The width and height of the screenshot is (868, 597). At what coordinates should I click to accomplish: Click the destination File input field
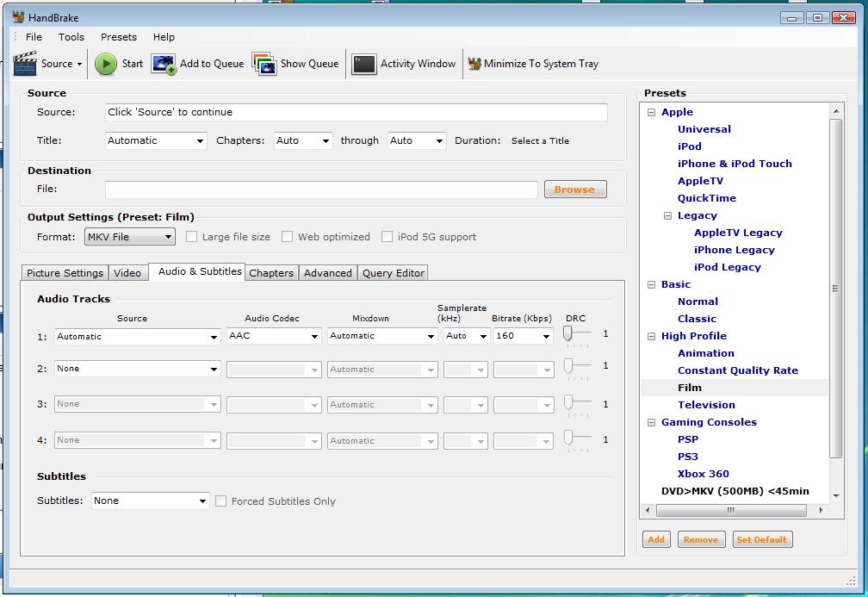[x=321, y=190]
